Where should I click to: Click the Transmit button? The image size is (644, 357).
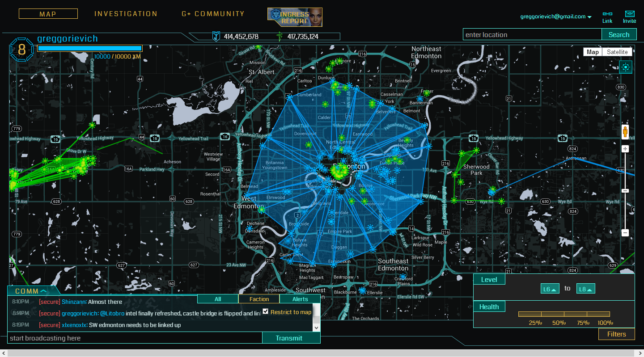289,338
